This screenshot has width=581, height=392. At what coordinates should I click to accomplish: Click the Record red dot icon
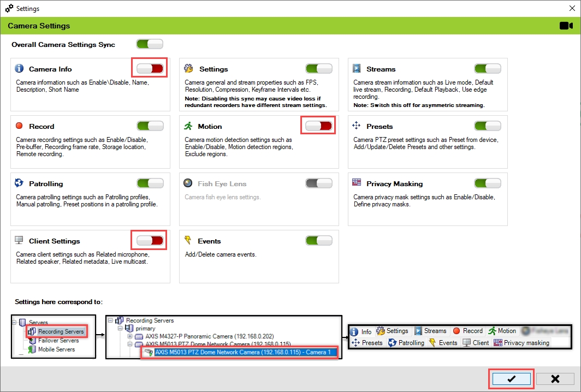coord(19,126)
